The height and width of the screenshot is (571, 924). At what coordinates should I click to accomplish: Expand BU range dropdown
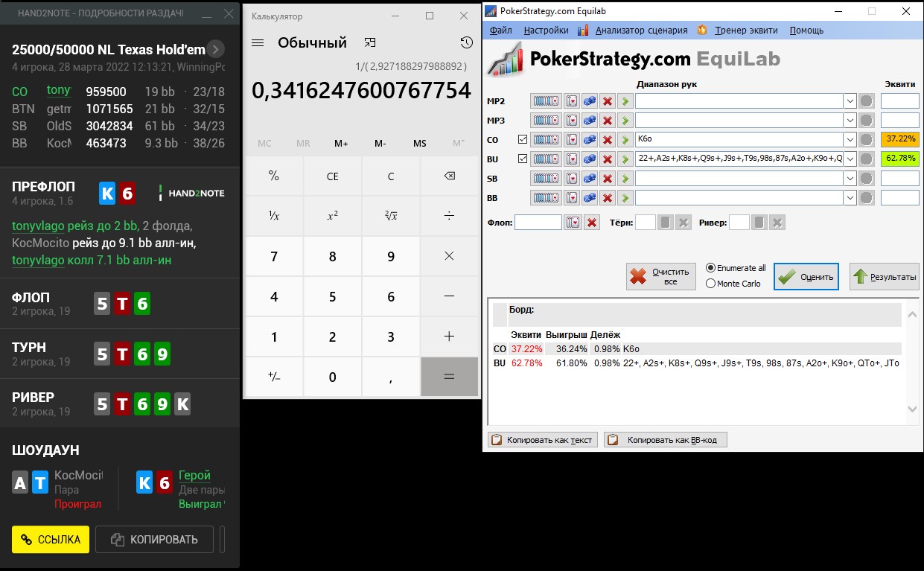point(850,159)
